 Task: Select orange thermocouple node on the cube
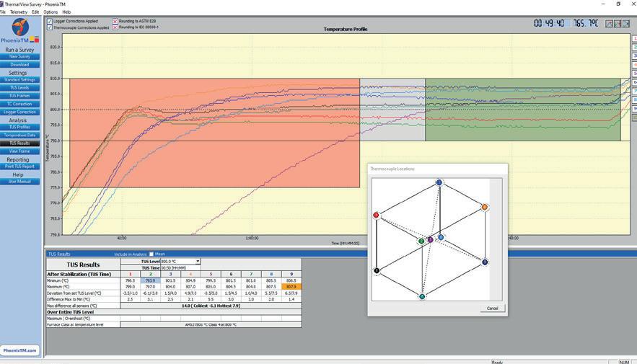point(484,208)
